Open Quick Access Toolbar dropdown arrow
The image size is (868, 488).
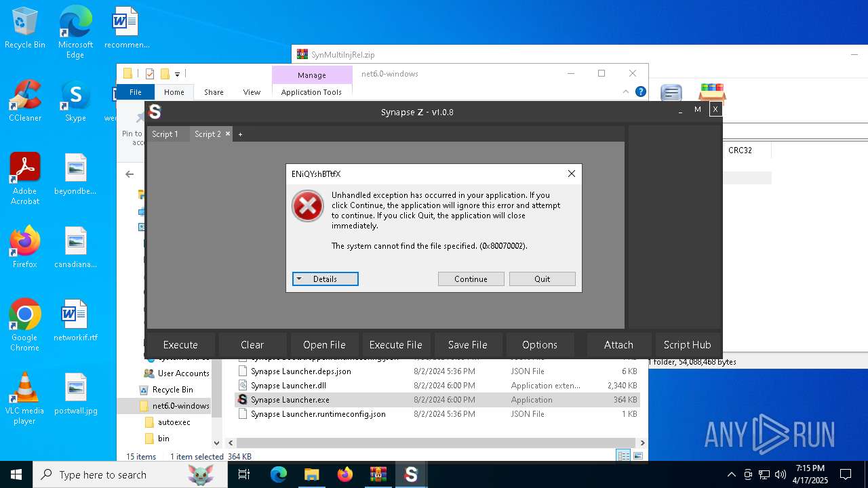point(177,74)
